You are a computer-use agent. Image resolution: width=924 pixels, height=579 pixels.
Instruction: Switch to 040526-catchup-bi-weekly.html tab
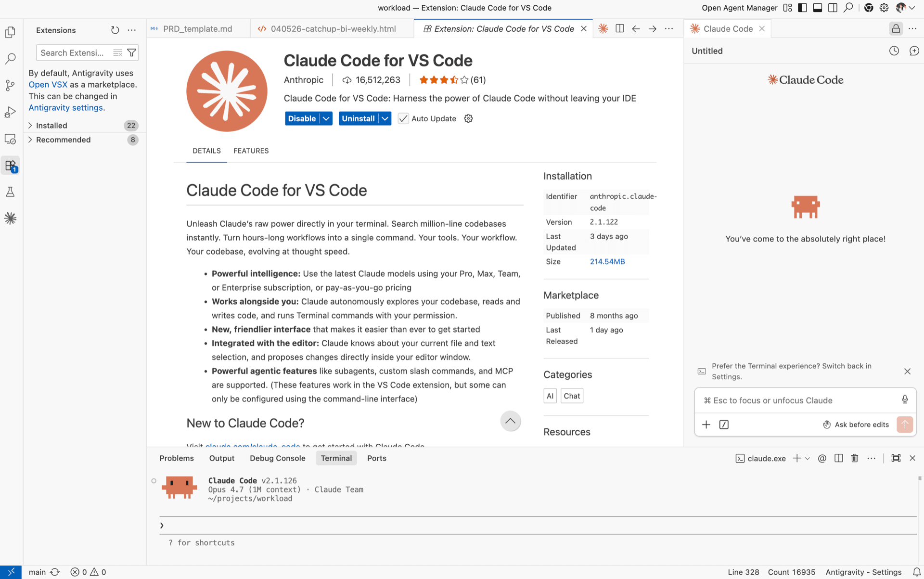click(x=333, y=29)
